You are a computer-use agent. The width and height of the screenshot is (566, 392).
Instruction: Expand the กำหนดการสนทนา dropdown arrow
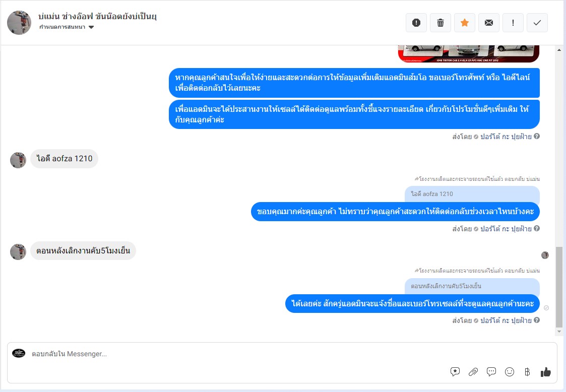(x=91, y=27)
